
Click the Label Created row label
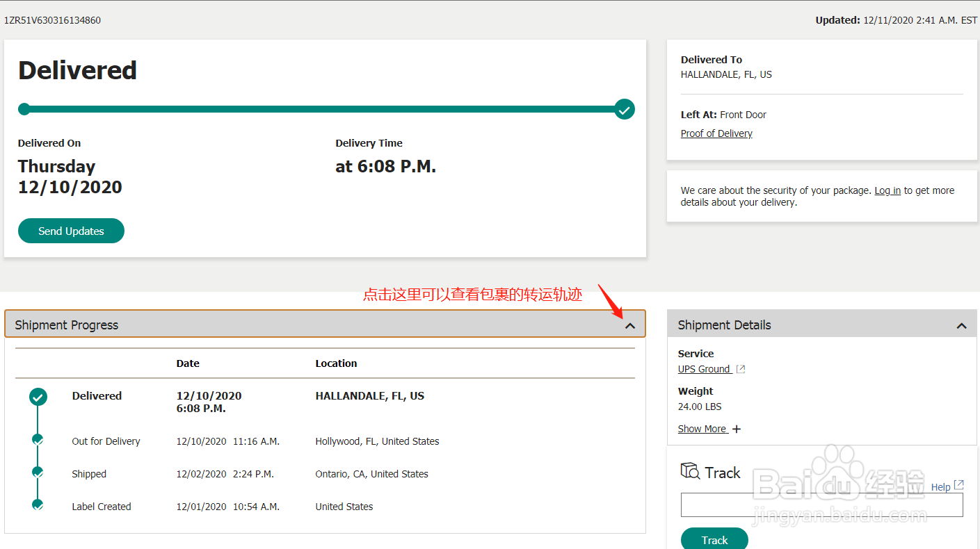coord(102,507)
